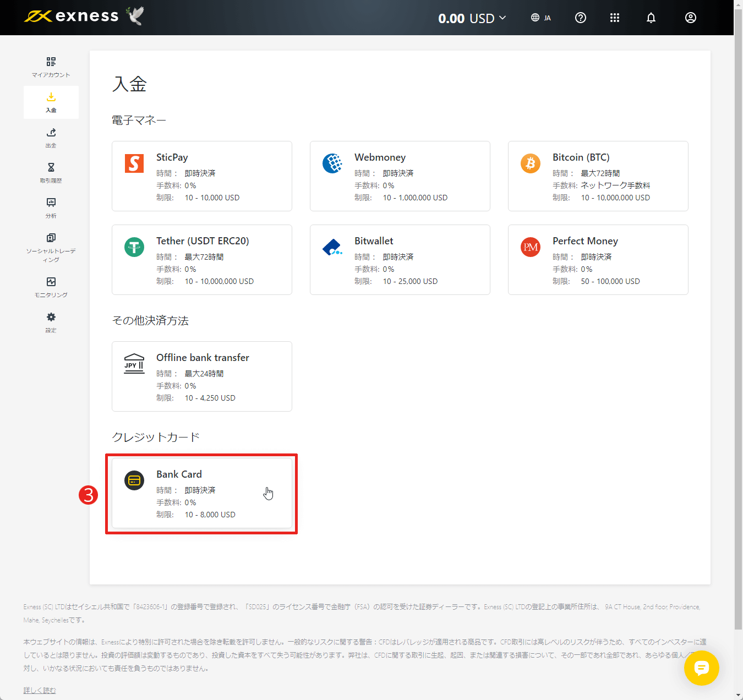743x700 pixels.
Task: Open ソーシャルトレーディング sidebar item
Action: (x=51, y=247)
